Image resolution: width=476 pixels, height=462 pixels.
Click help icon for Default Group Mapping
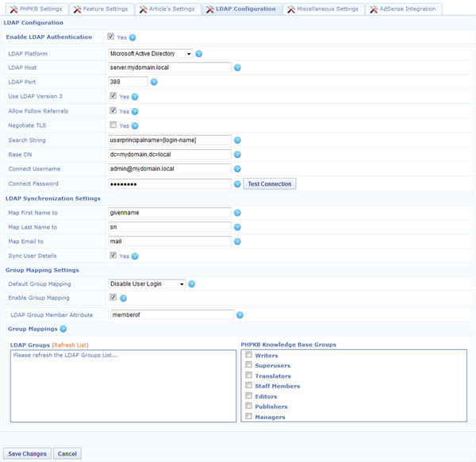click(191, 284)
